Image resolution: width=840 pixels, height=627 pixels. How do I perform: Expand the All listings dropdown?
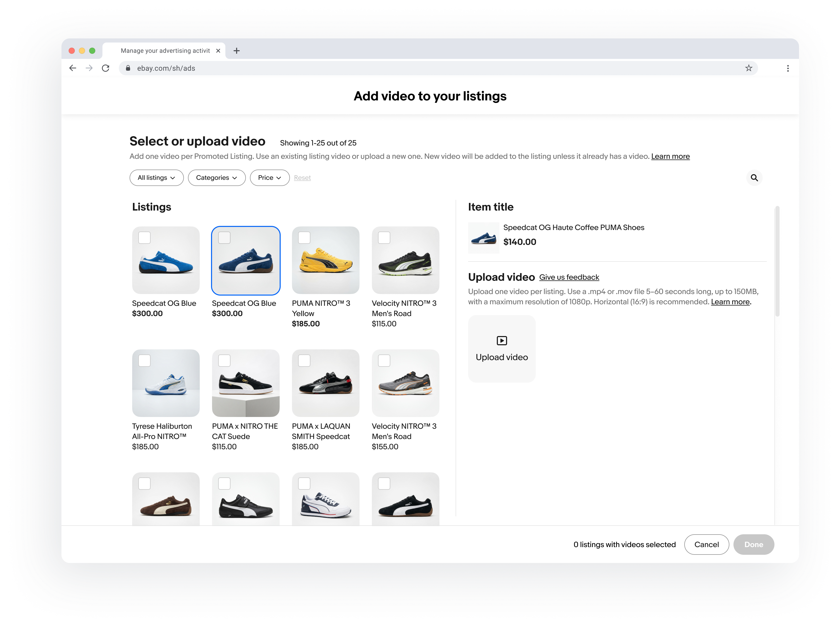156,178
